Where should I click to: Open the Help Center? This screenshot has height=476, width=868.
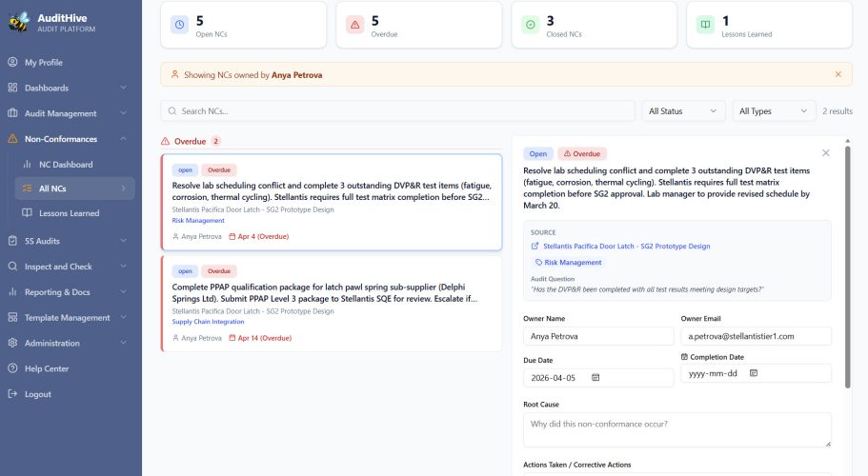(x=47, y=368)
